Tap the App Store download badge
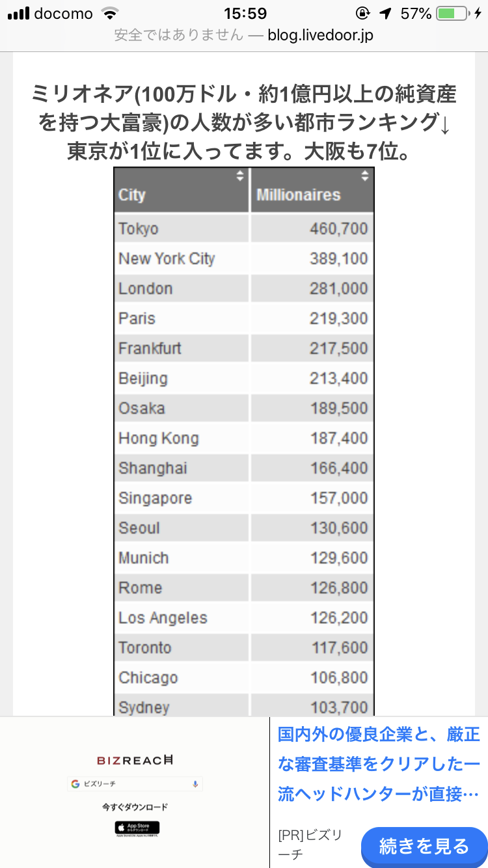Viewport: 488px width, 868px height. [x=137, y=828]
